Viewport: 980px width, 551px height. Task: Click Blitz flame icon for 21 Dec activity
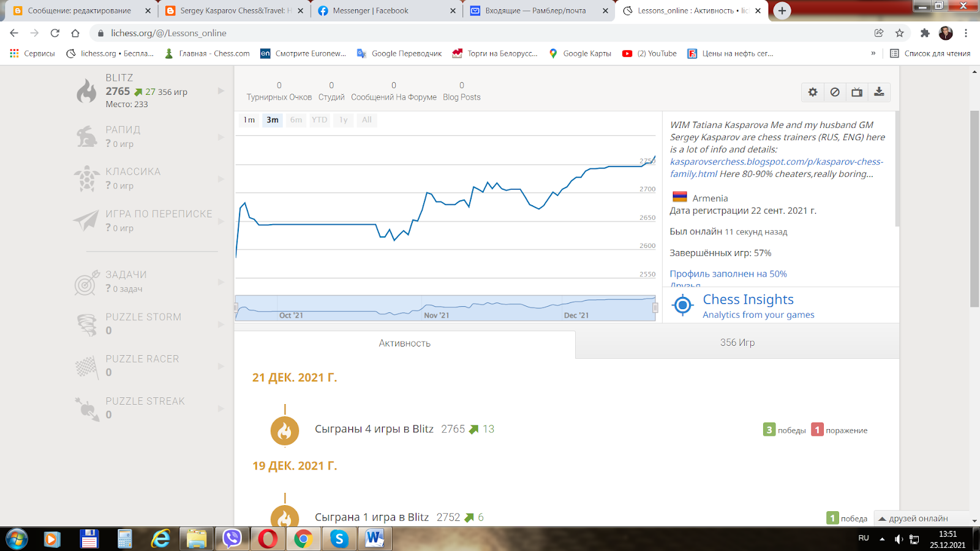[285, 430]
